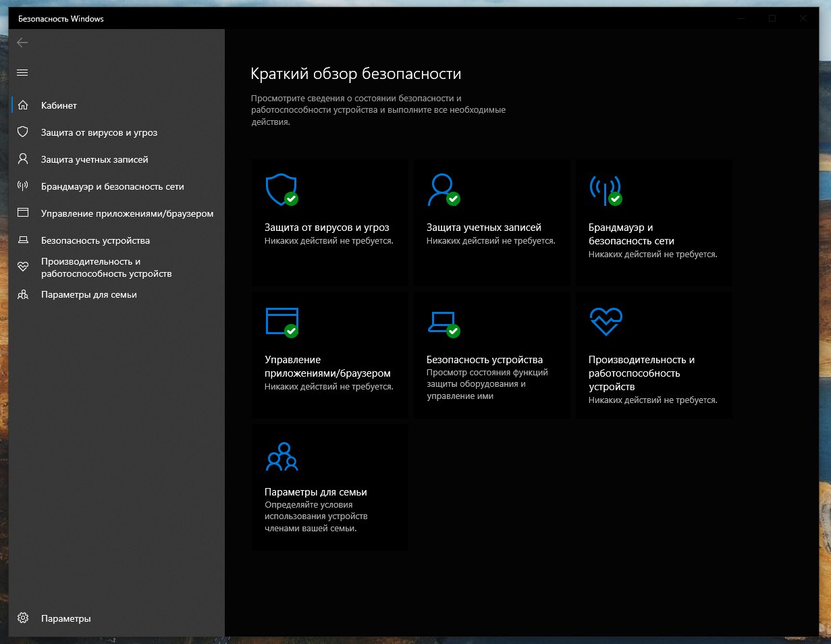Toggle the hamburger navigation menu
831x644 pixels.
[x=22, y=72]
